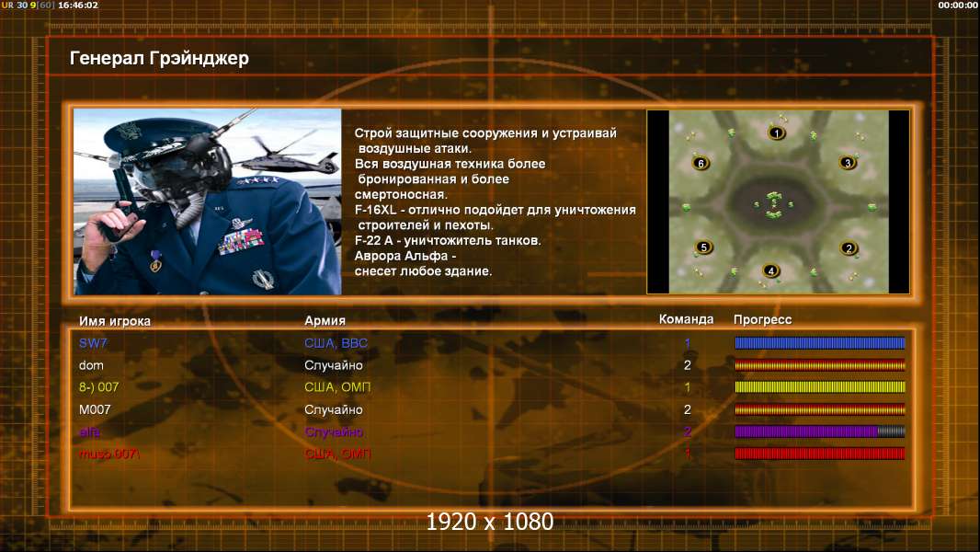This screenshot has height=552, width=980.
Task: Click the 'F-22 A - уничтожитель танков' line
Action: (x=448, y=241)
